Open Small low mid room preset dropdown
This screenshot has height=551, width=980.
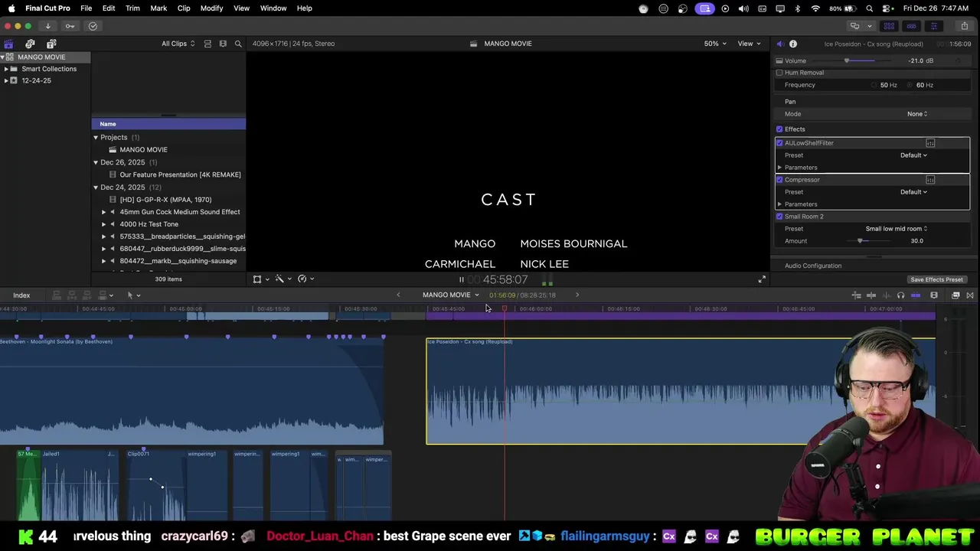click(897, 229)
